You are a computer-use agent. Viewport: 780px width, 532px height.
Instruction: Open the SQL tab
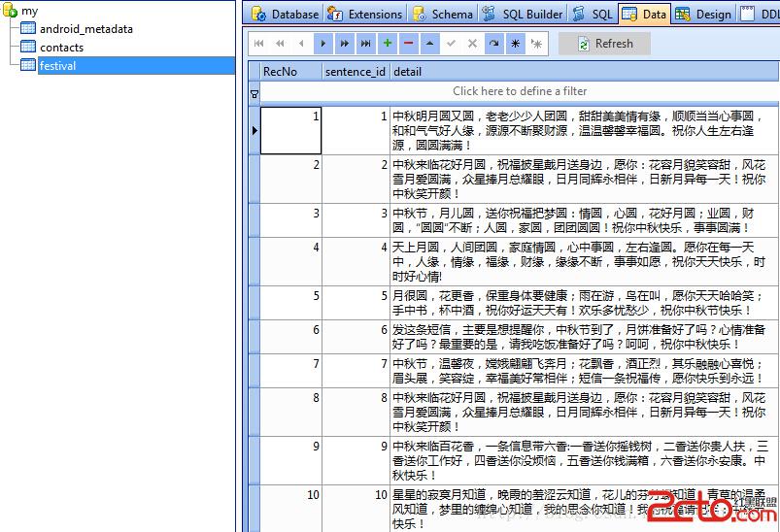pyautogui.click(x=593, y=14)
